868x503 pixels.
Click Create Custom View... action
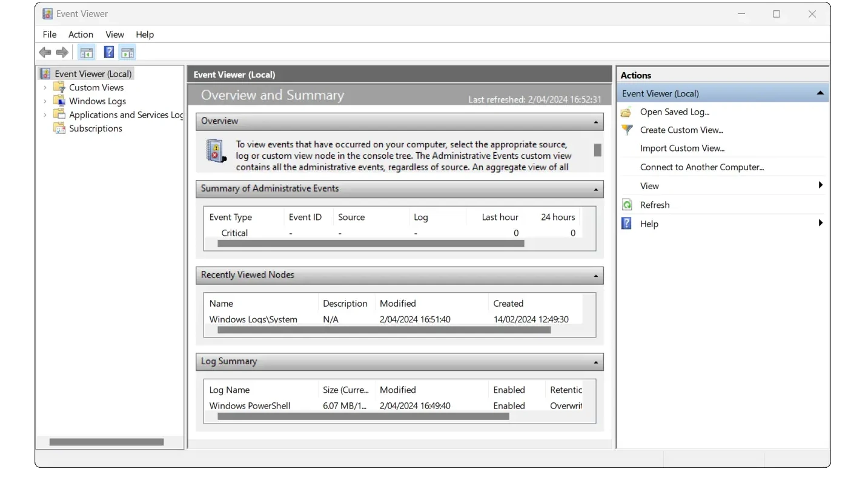tap(681, 130)
